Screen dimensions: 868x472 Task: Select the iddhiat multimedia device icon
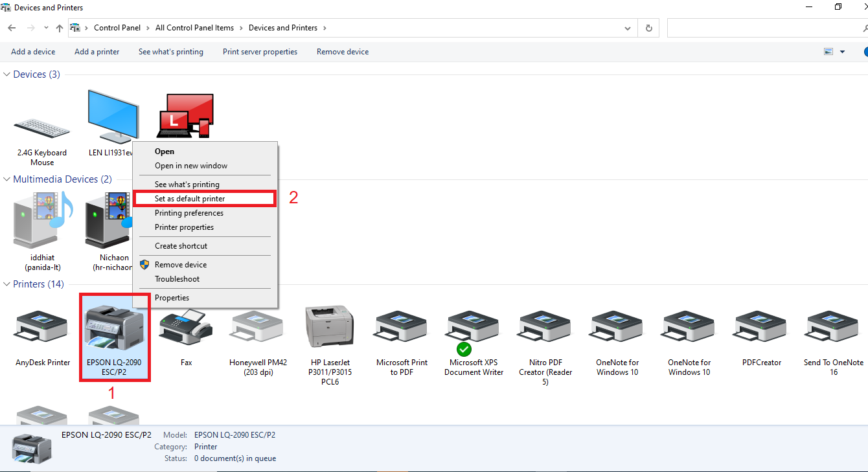point(43,223)
